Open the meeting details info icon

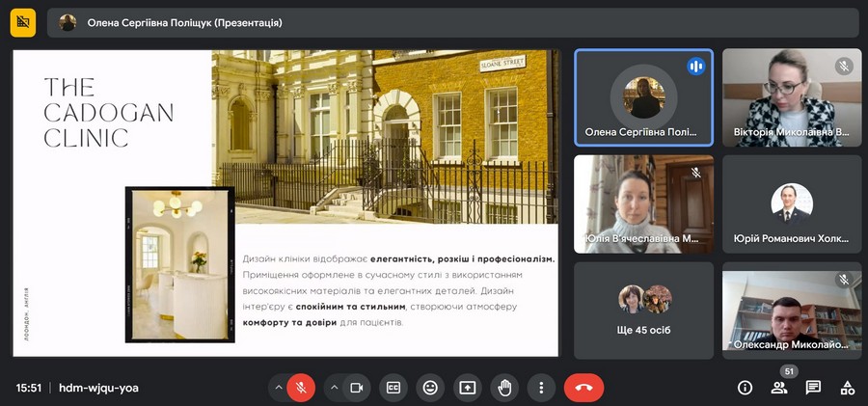pos(745,388)
